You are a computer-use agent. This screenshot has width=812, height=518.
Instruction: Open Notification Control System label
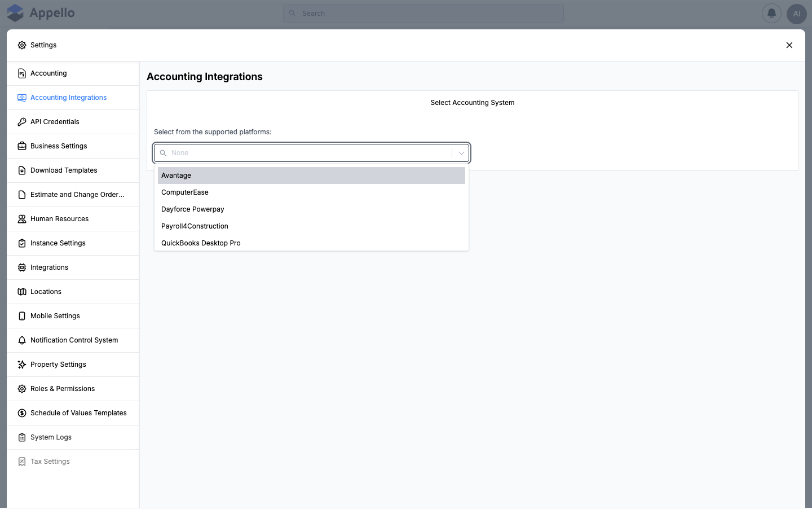point(74,340)
